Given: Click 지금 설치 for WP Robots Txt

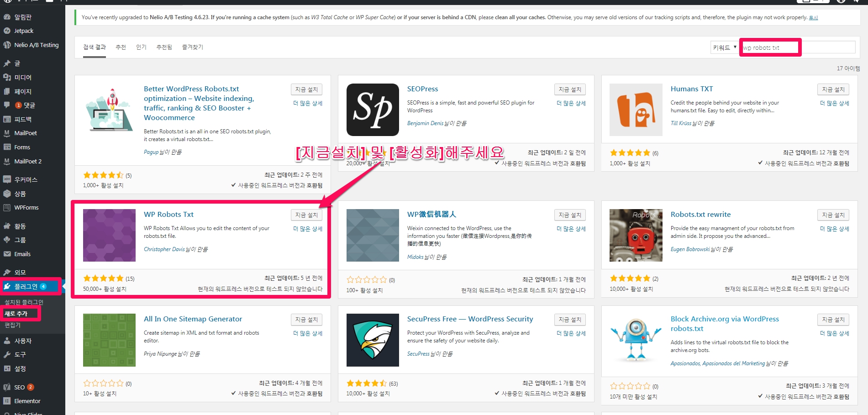Looking at the screenshot, I should [306, 215].
